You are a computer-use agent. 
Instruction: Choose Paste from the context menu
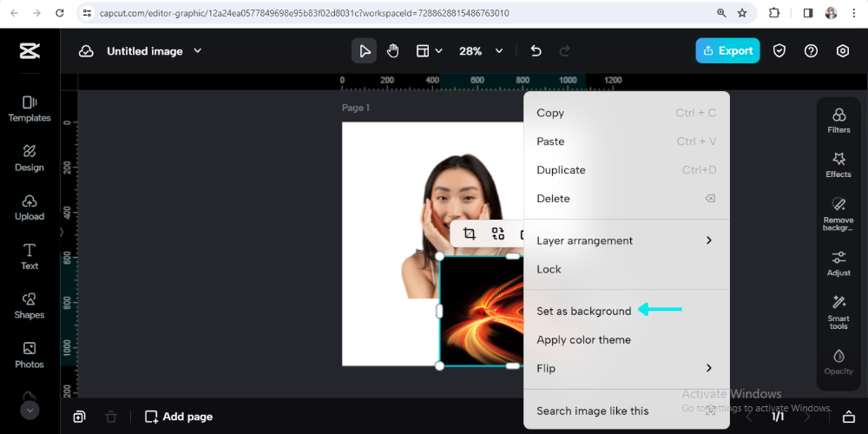(626, 141)
